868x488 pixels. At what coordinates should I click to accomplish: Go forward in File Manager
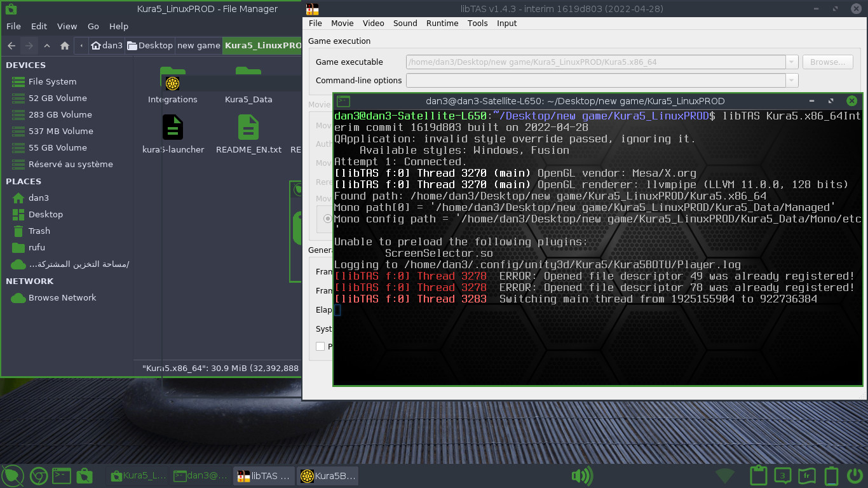[29, 46]
